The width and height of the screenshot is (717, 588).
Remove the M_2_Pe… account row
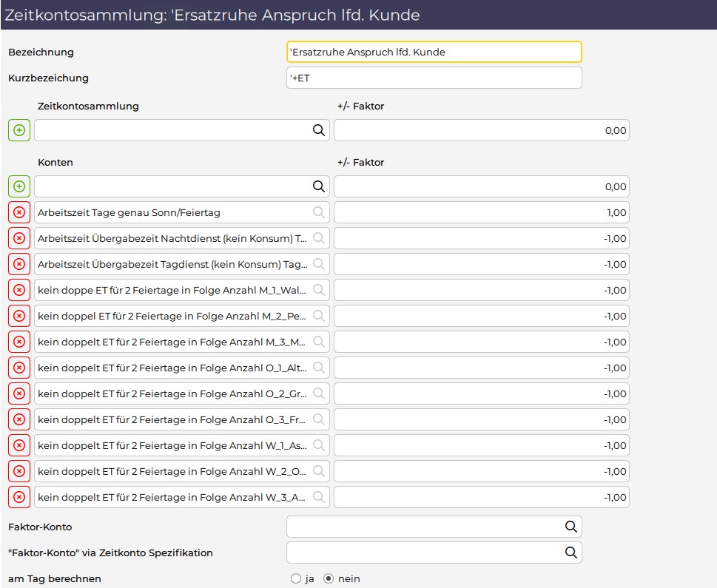[19, 316]
